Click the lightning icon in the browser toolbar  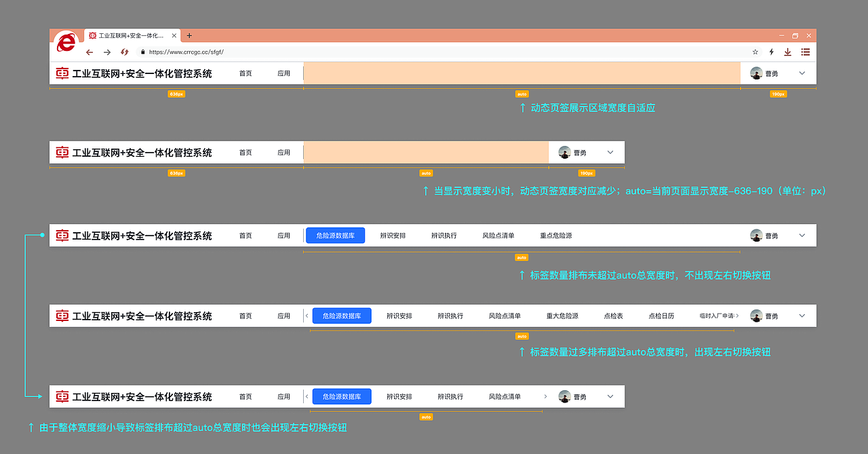pyautogui.click(x=771, y=52)
